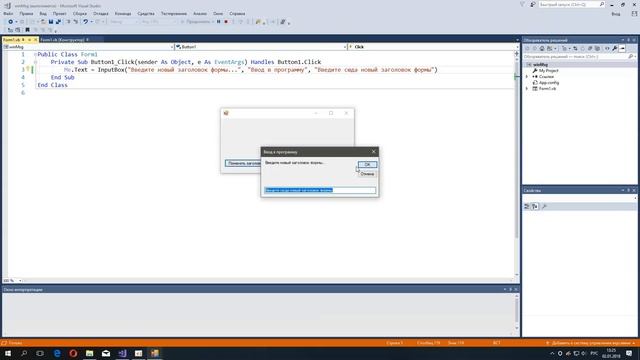Click the navigate backward toolbar icon

[11, 22]
